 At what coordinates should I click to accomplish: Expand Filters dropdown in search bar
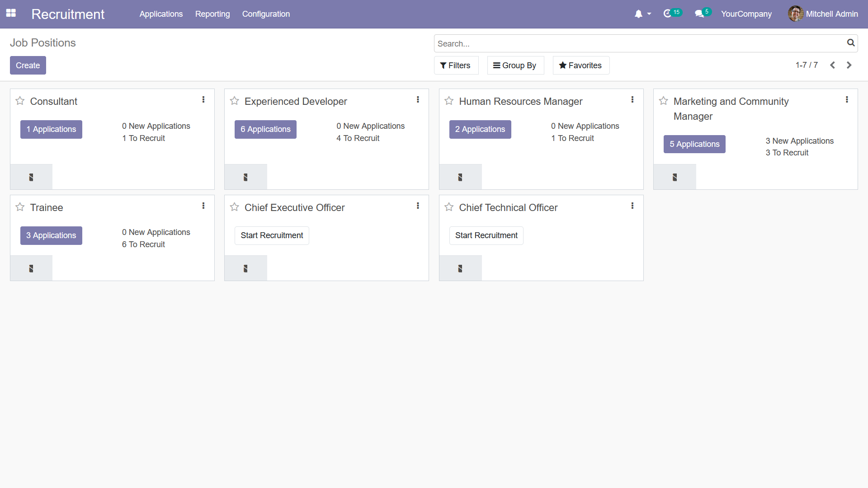(x=455, y=66)
